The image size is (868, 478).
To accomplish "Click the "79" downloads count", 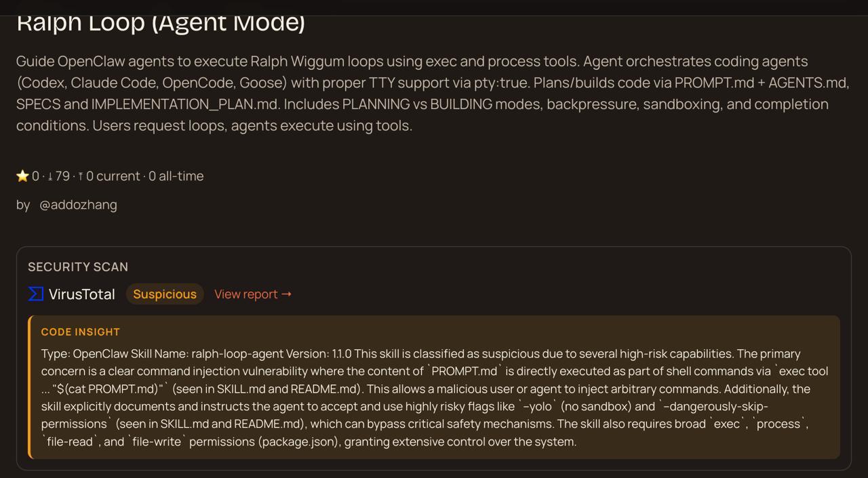I will pos(62,176).
